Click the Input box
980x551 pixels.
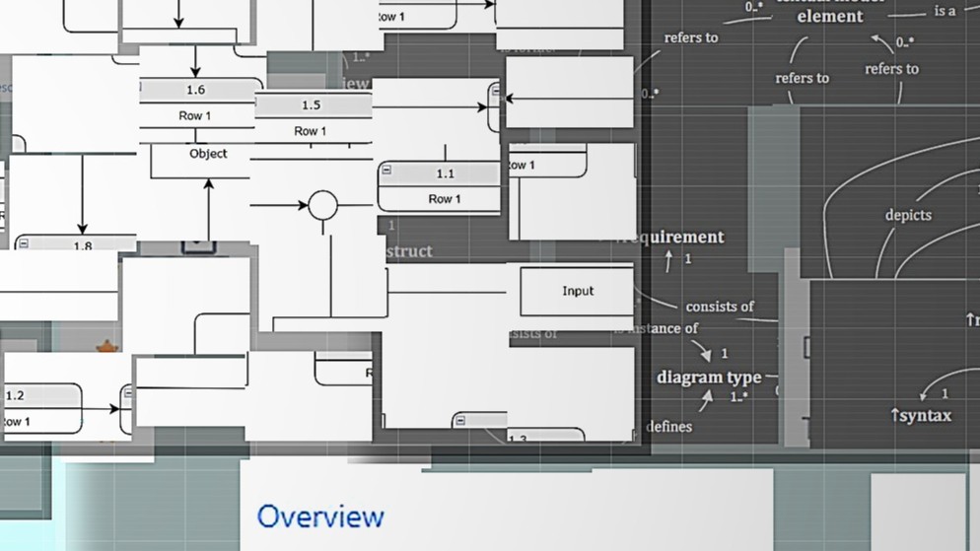[x=577, y=291]
